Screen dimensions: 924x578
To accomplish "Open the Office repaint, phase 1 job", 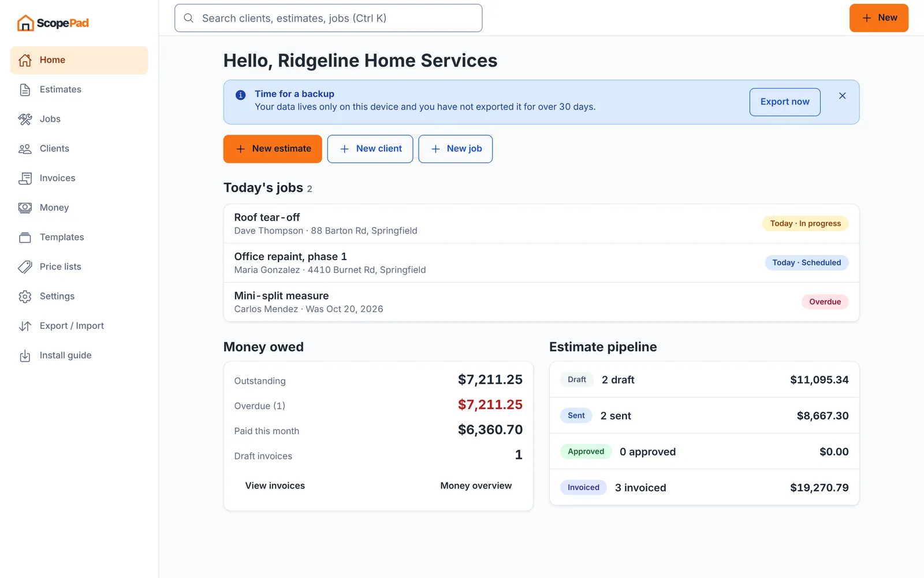I will tap(542, 263).
